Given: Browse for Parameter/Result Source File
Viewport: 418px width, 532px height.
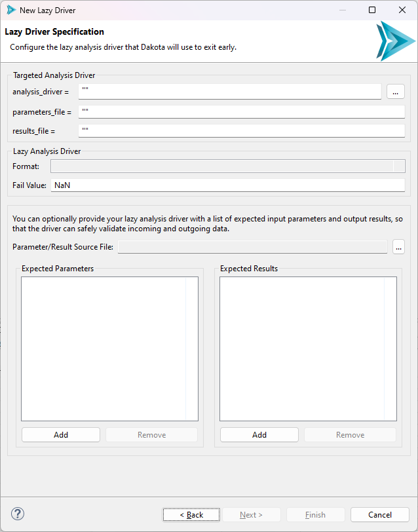Looking at the screenshot, I should point(398,246).
